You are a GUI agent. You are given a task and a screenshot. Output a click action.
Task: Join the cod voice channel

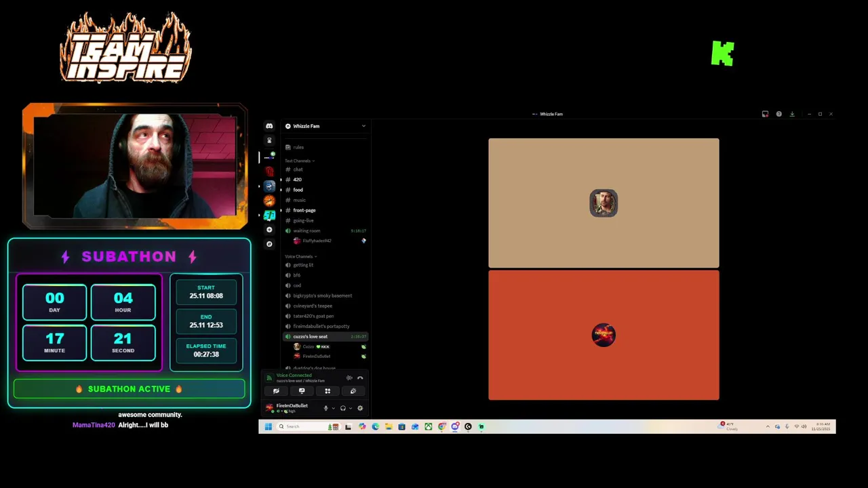[326, 285]
